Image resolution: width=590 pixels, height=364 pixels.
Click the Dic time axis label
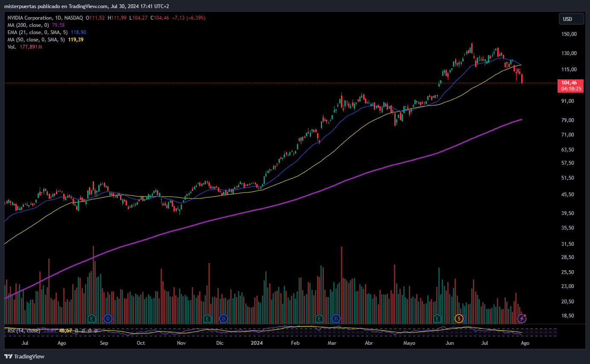click(220, 343)
